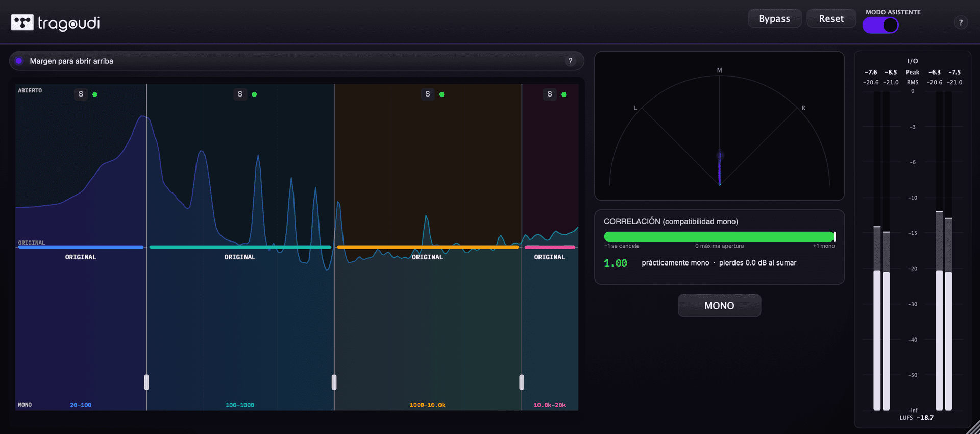This screenshot has height=434, width=980.
Task: Click the Bypass button
Action: click(x=774, y=18)
